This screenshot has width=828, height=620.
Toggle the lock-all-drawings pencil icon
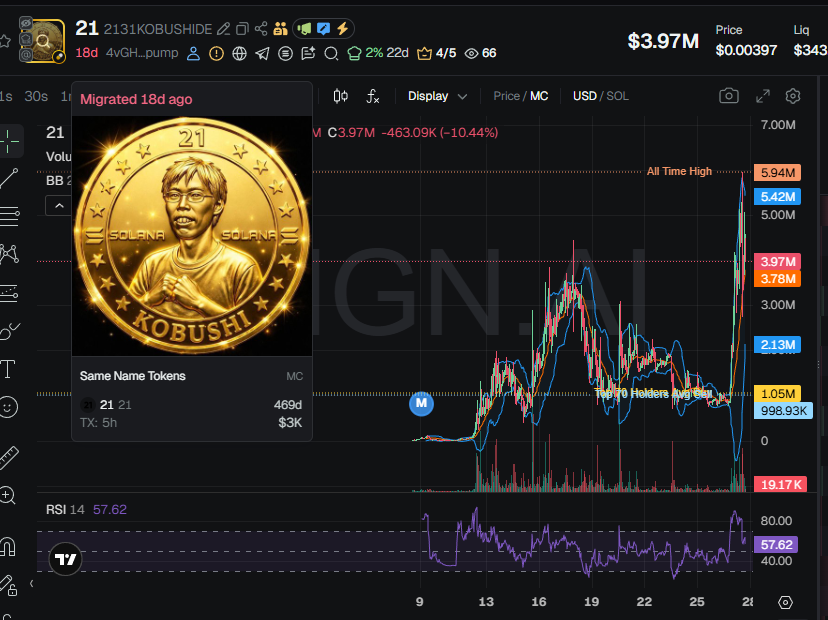click(x=8, y=585)
